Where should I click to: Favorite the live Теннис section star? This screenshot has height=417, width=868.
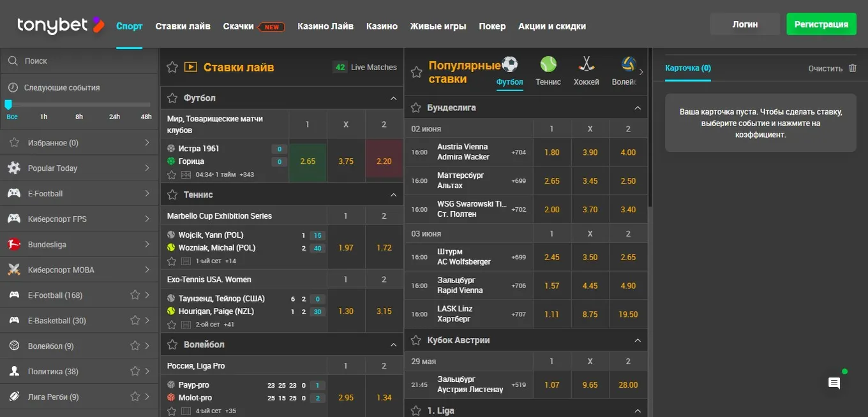(x=172, y=194)
